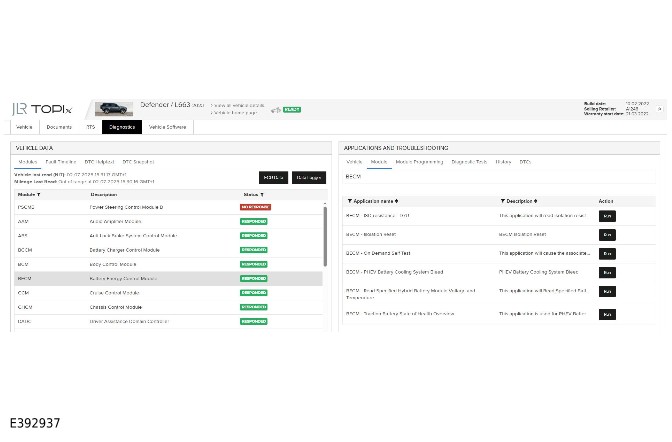
Task: Select the DTC Snapshot sub-tab
Action: (x=138, y=162)
